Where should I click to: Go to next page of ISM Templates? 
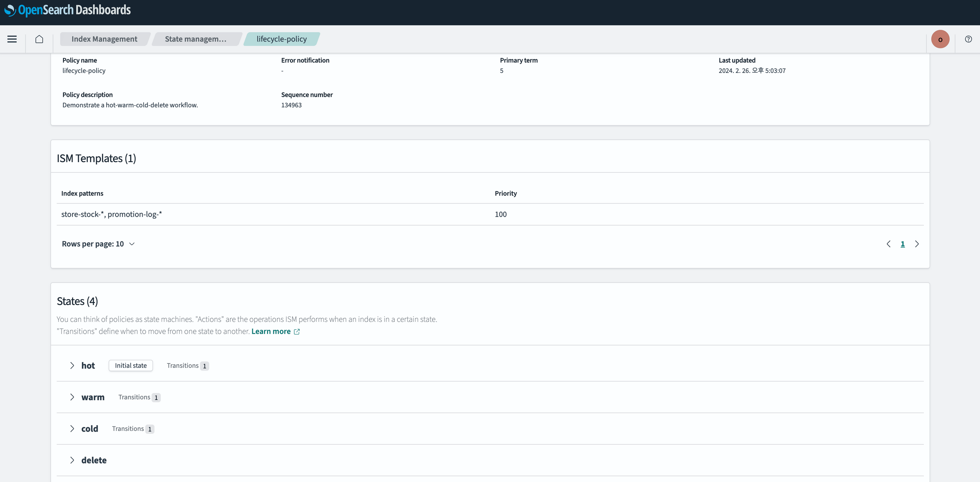[x=917, y=244]
